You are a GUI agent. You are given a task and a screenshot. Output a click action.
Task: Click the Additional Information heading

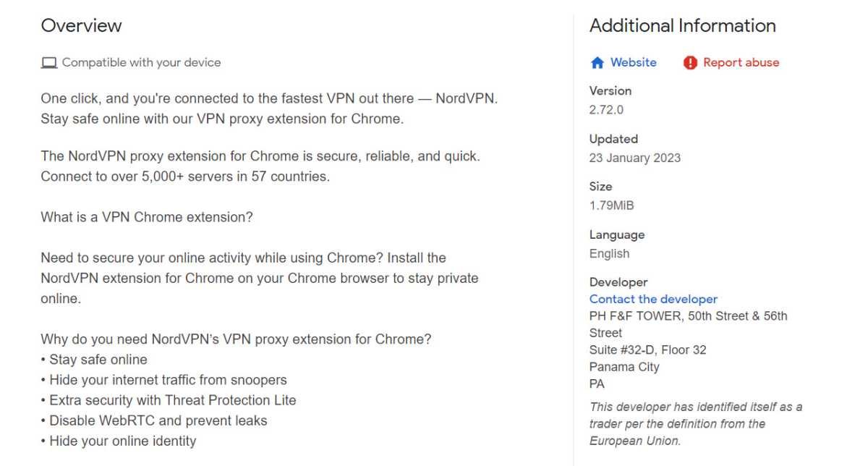point(682,25)
